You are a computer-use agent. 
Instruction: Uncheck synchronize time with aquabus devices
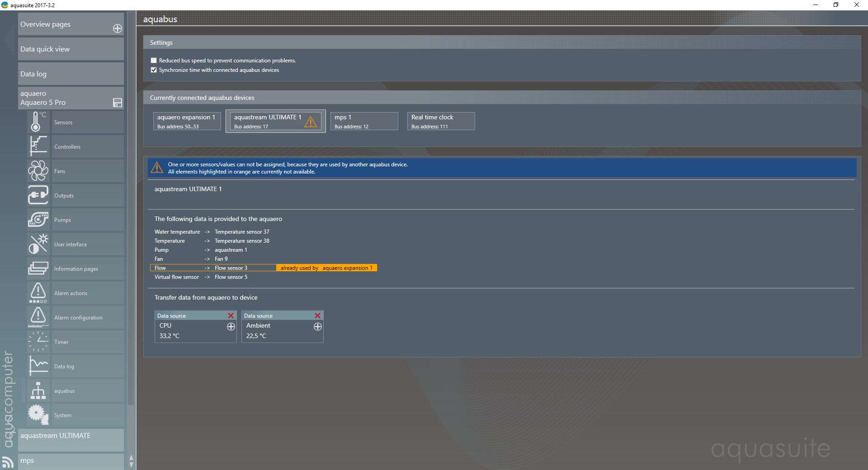[154, 70]
